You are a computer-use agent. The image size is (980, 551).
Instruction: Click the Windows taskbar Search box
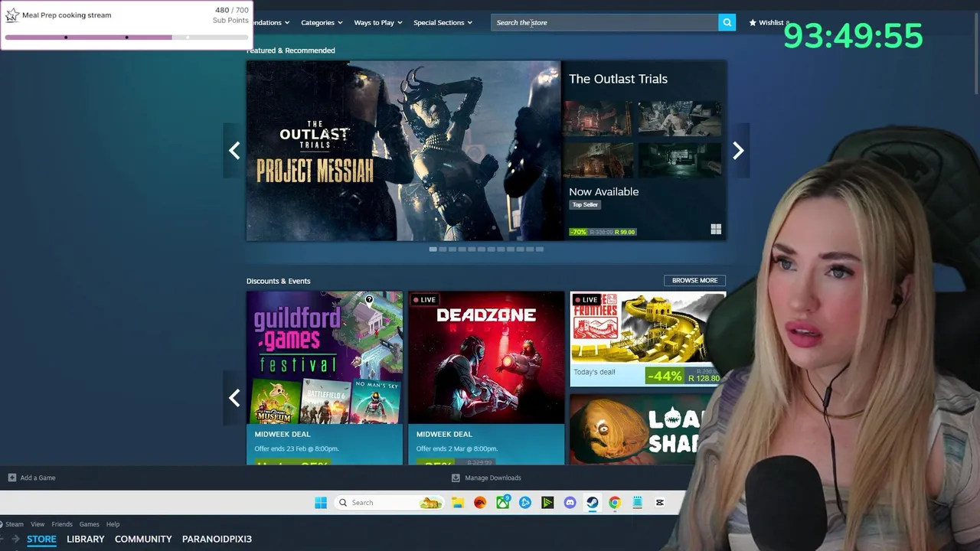point(390,503)
